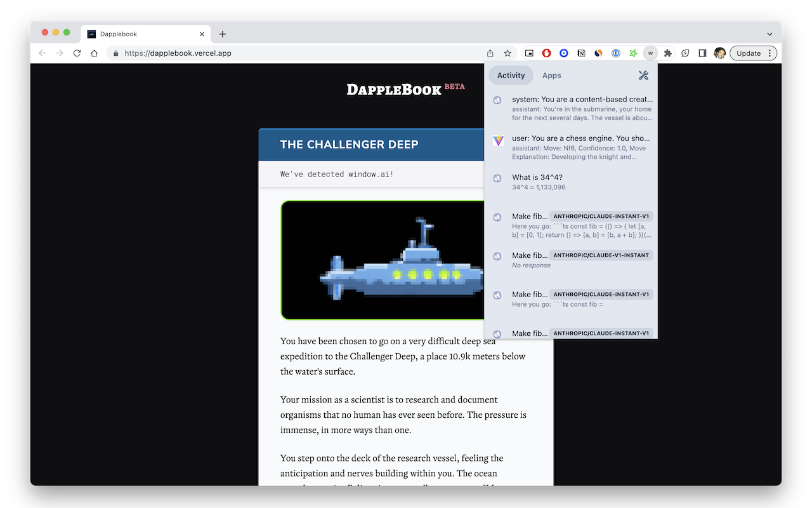Open the orange and navy swirl extension

pos(598,53)
